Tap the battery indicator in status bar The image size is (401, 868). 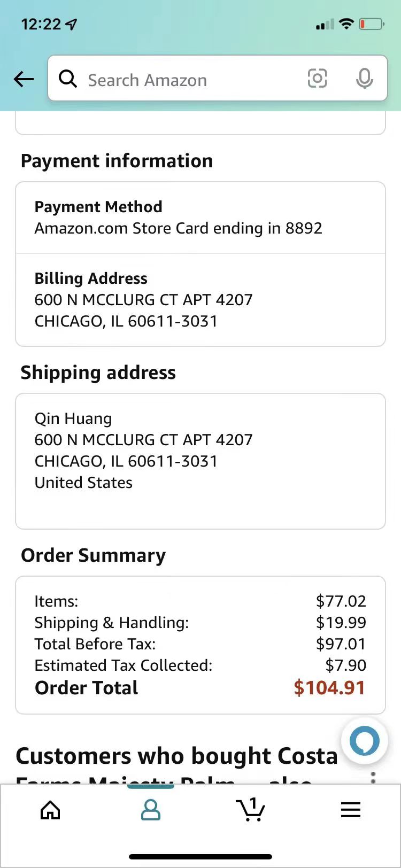(x=371, y=24)
